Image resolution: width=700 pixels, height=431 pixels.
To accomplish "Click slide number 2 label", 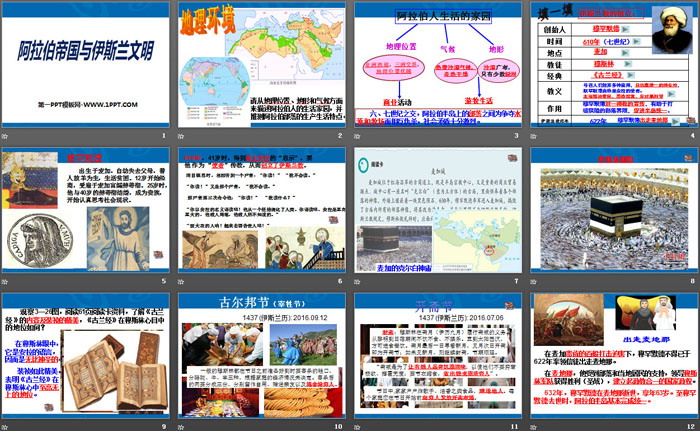I will coord(340,135).
